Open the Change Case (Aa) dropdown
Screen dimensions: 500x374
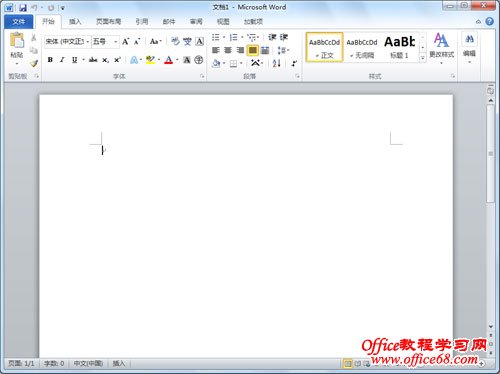155,42
